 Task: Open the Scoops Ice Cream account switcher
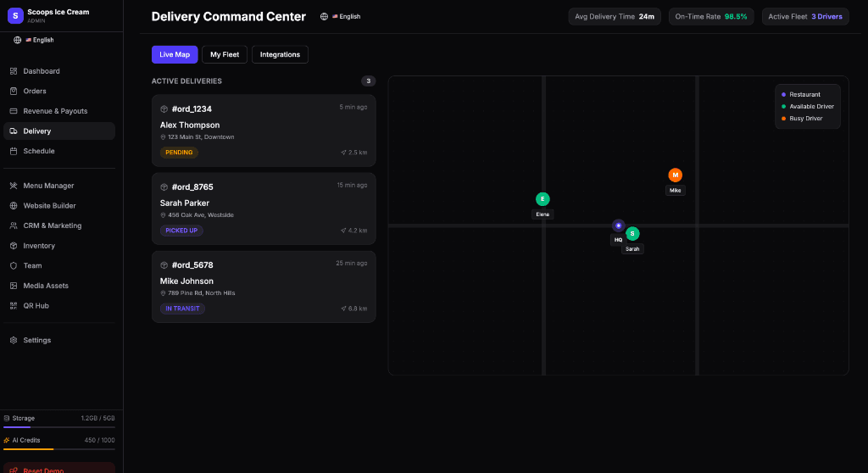59,16
